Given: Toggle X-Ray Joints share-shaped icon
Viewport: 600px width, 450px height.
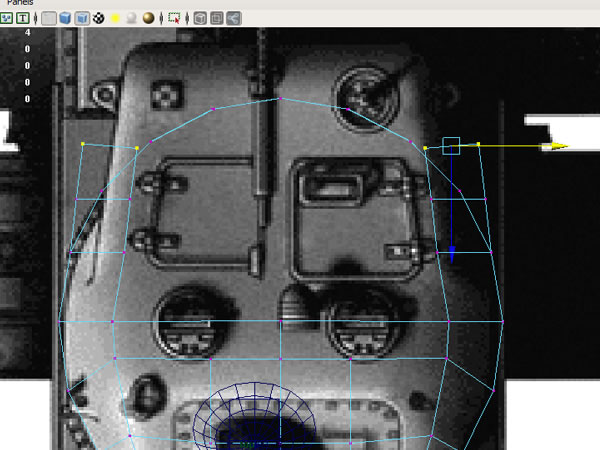Looking at the screenshot, I should (233, 18).
